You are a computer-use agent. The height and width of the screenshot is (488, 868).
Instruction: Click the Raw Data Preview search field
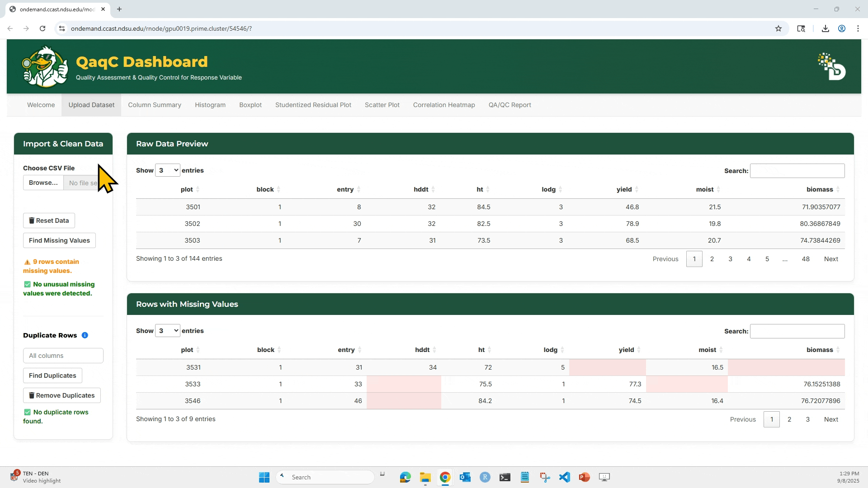click(x=797, y=171)
